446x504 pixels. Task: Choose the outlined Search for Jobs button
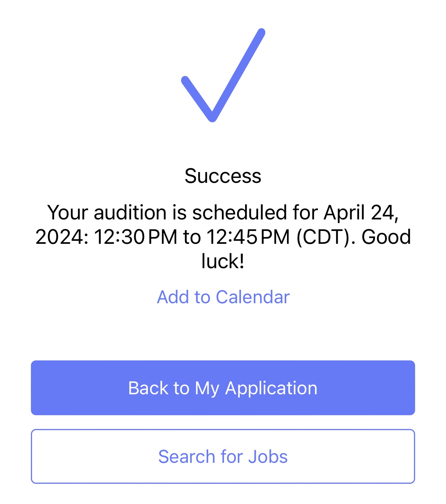click(x=223, y=456)
